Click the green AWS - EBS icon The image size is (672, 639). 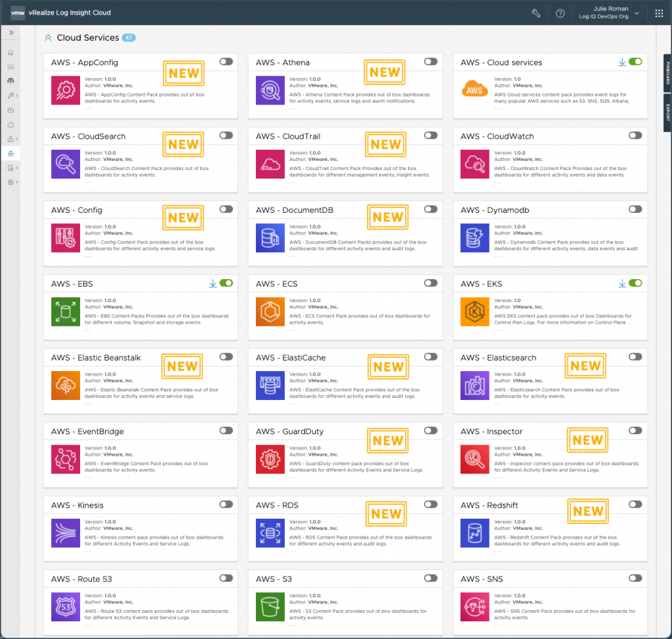coord(66,312)
